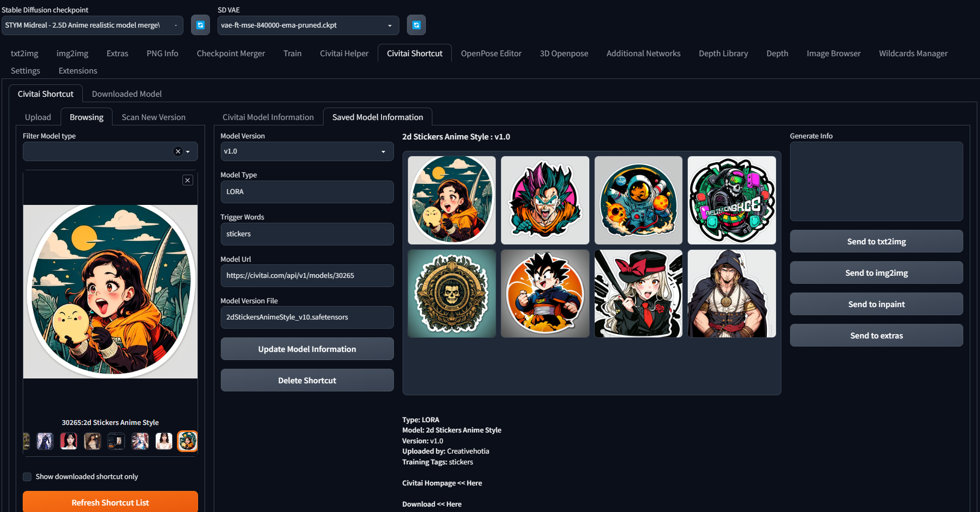
Task: Open the Wildcards Manager tab
Action: 913,54
